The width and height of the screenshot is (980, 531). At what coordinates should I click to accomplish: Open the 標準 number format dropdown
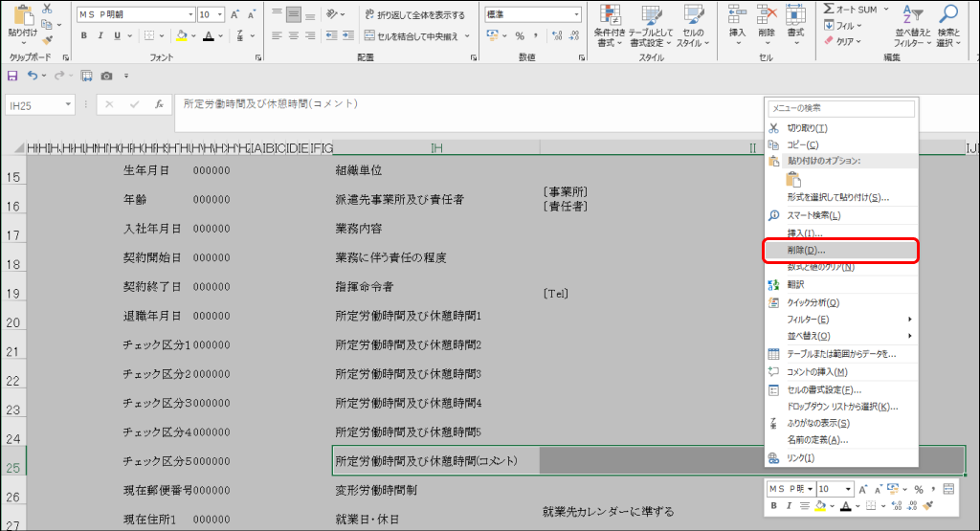pyautogui.click(x=576, y=14)
